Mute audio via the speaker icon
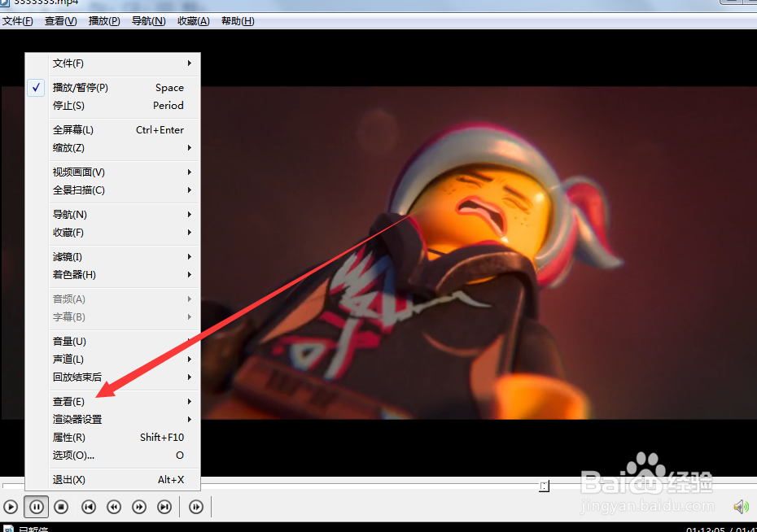 coord(741,507)
